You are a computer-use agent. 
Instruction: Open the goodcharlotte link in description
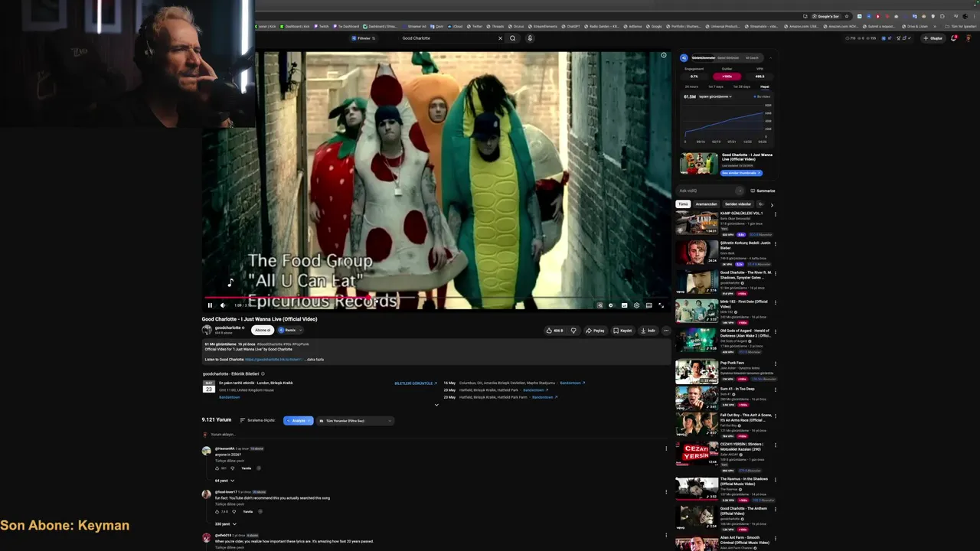(x=273, y=359)
